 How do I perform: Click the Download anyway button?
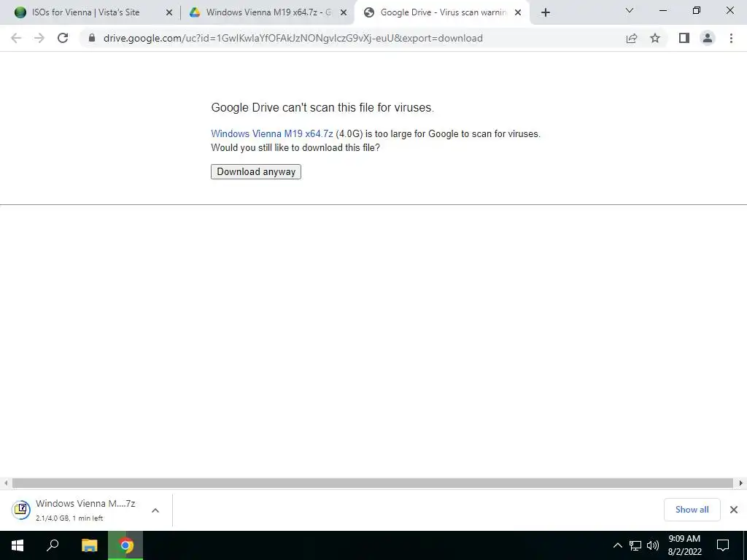[x=256, y=172]
